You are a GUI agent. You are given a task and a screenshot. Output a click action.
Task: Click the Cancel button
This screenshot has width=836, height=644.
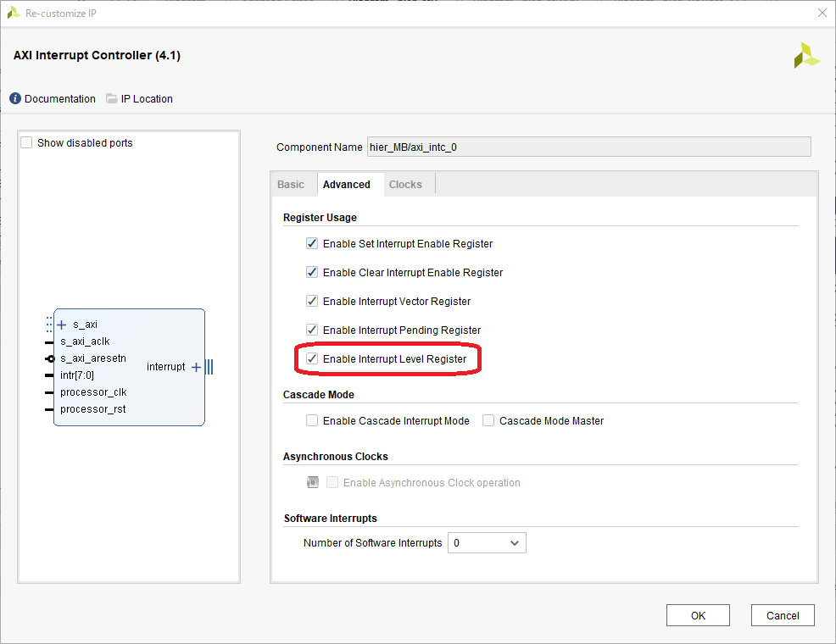click(783, 615)
